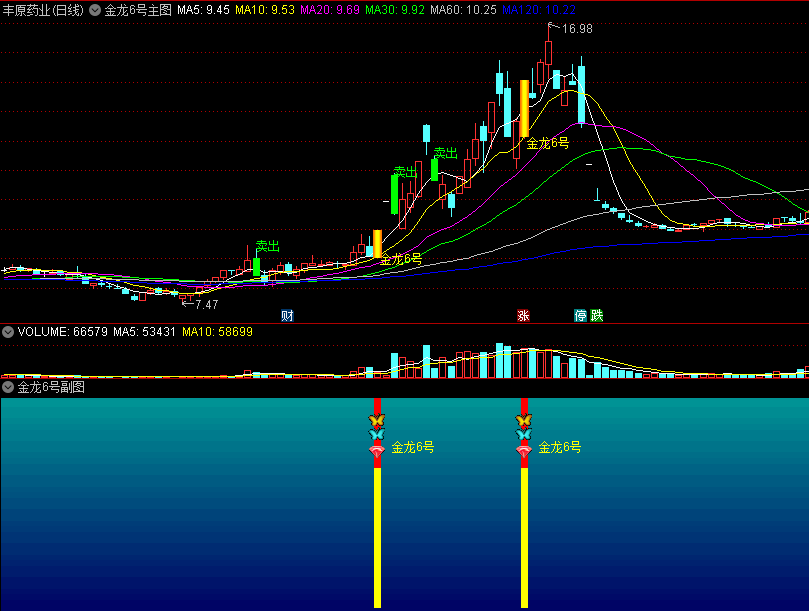Click the 金龙6号 label under the peak candle
The image size is (809, 611).
coord(547,143)
